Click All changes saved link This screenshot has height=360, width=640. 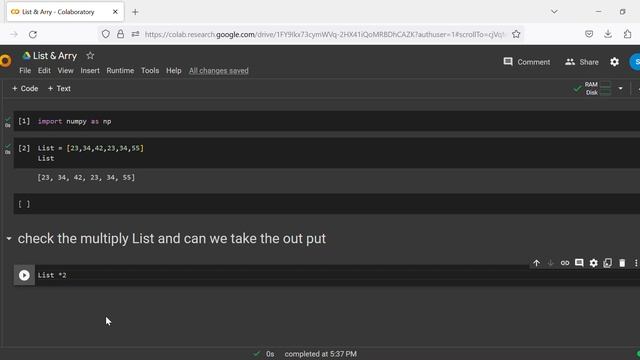click(x=218, y=71)
